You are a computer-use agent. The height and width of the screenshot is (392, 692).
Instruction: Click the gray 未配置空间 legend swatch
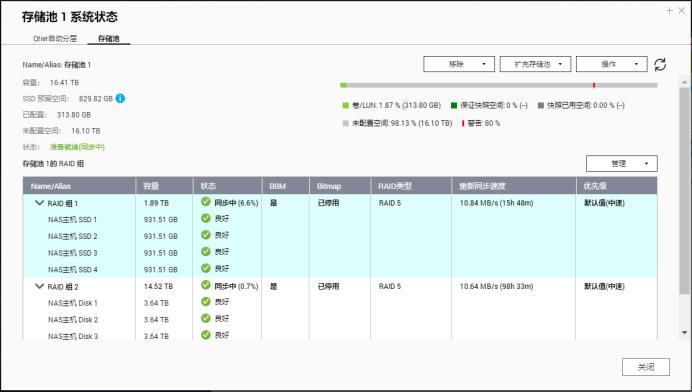click(x=346, y=123)
